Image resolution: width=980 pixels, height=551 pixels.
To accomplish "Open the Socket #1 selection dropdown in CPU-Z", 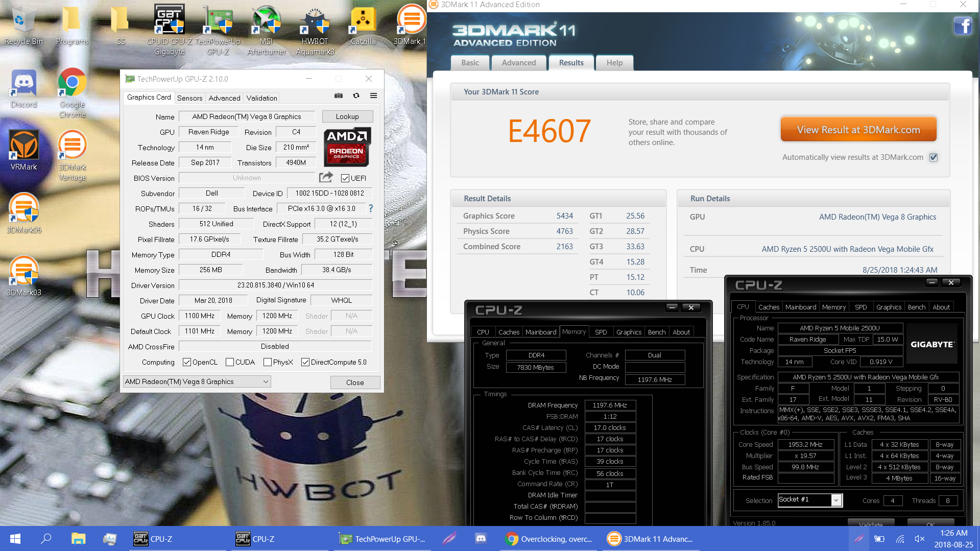I will point(810,500).
